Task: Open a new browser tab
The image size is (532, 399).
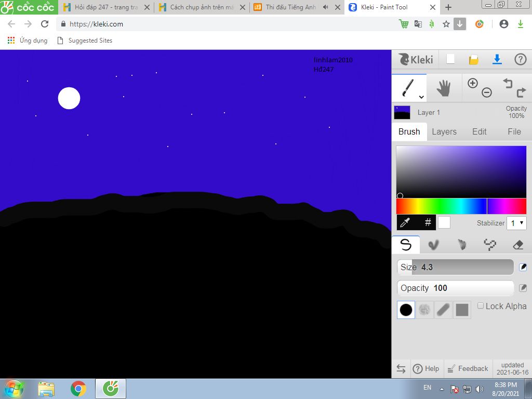Action: pyautogui.click(x=448, y=7)
